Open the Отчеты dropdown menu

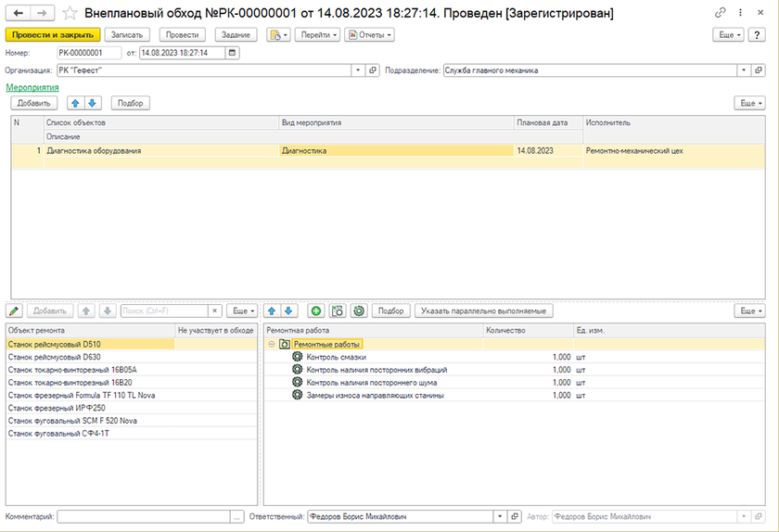369,34
